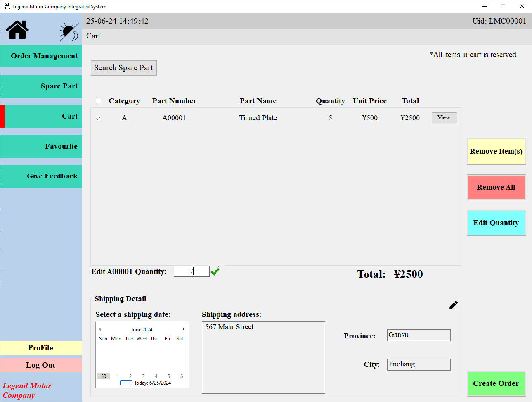Screen dimensions: 532x402
Task: Go to previous month in calendar
Action: point(100,329)
